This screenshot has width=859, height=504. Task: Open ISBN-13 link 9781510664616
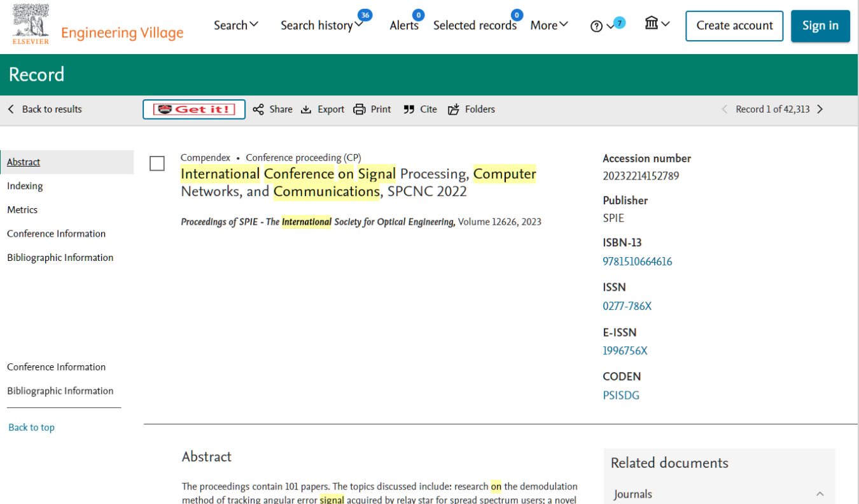[638, 262]
